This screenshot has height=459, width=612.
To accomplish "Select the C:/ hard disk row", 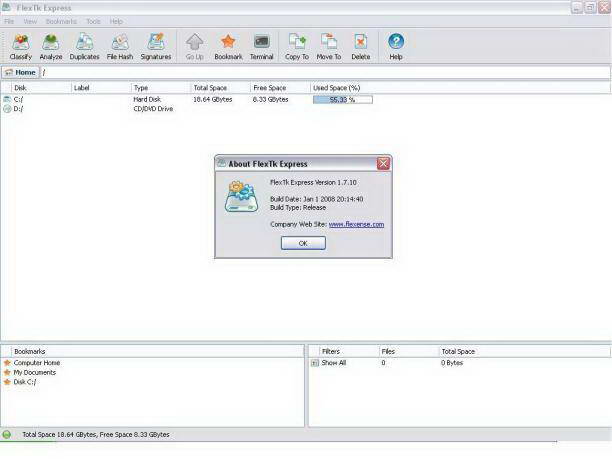I will [187, 100].
